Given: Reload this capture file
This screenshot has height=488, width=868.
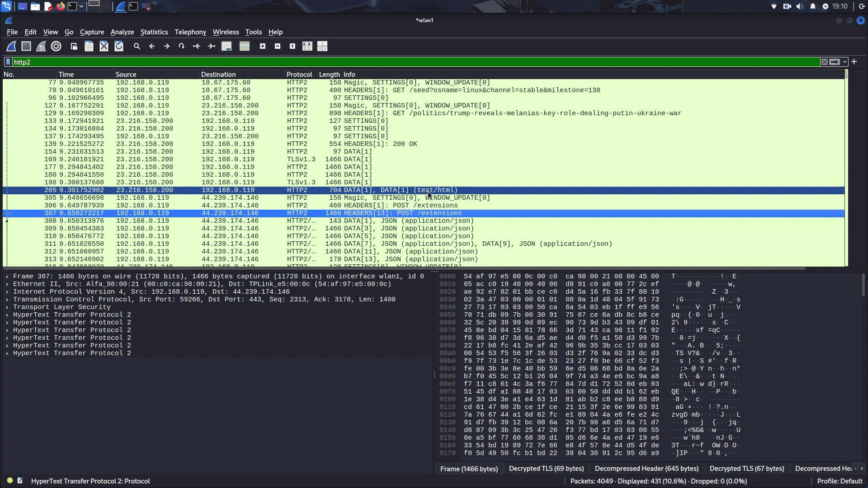Looking at the screenshot, I should tap(119, 46).
